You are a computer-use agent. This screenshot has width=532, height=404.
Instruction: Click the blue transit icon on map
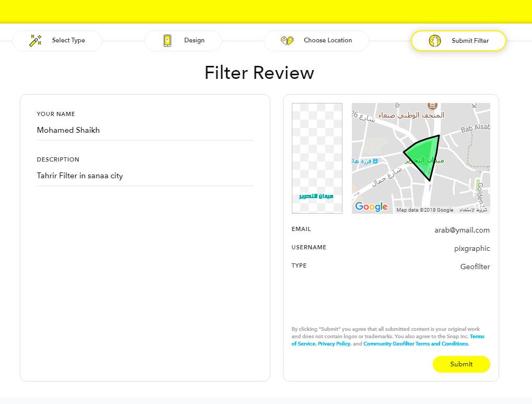pyautogui.click(x=375, y=161)
